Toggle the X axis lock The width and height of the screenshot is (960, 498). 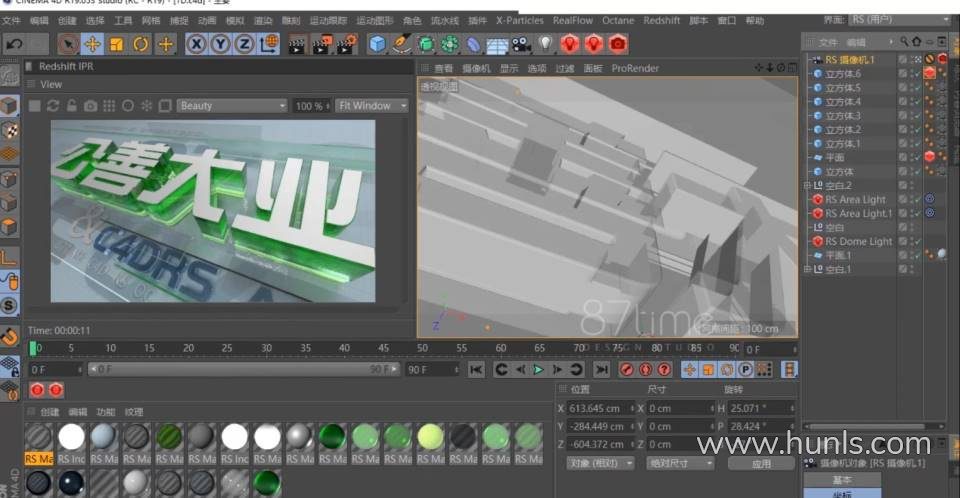(196, 44)
